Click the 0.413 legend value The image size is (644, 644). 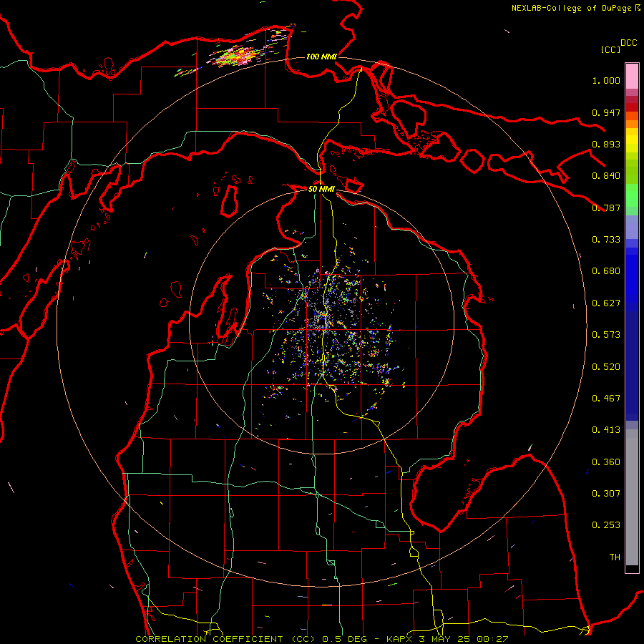606,430
